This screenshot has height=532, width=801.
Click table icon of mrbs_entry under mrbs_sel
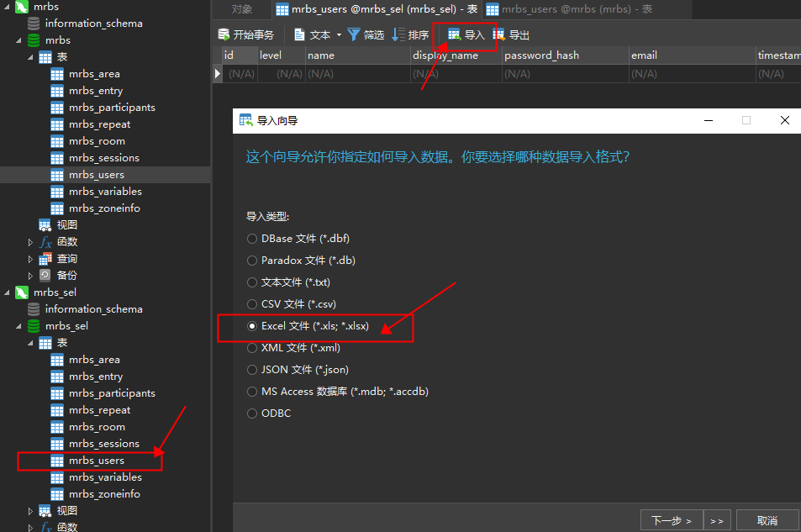(x=57, y=377)
